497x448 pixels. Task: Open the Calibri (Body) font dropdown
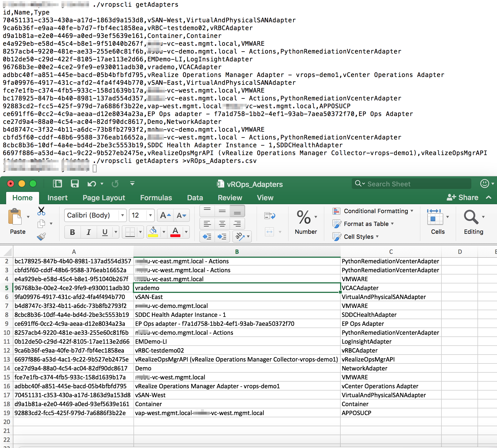click(x=122, y=215)
